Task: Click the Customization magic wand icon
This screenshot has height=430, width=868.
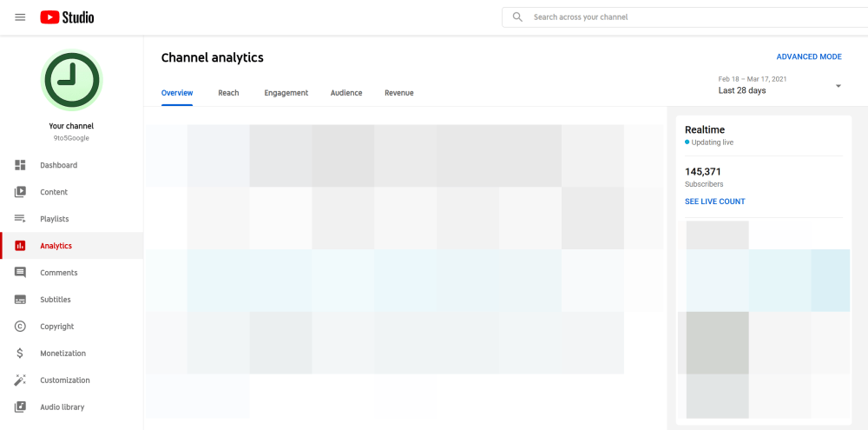Action: coord(20,380)
